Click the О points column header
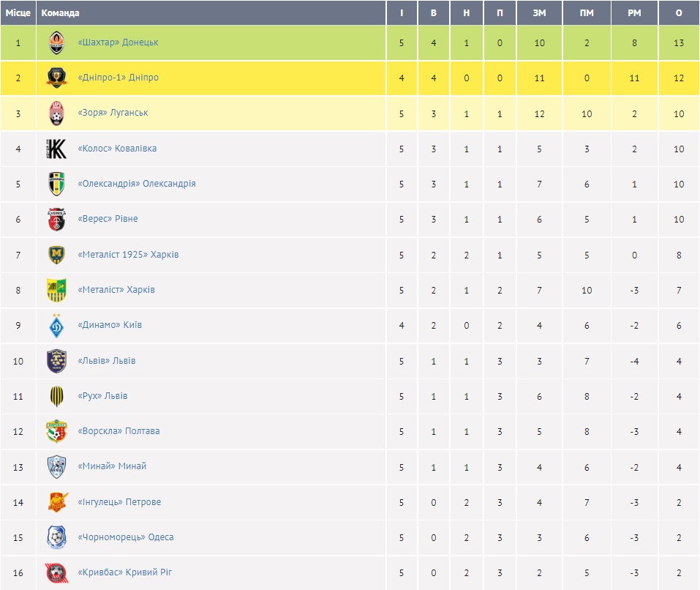The height and width of the screenshot is (590, 700). (679, 13)
